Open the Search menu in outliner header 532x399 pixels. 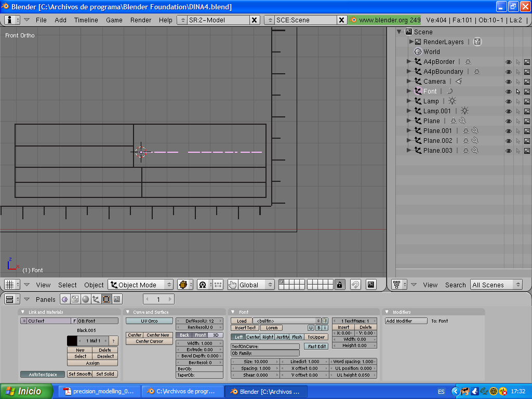click(455, 285)
